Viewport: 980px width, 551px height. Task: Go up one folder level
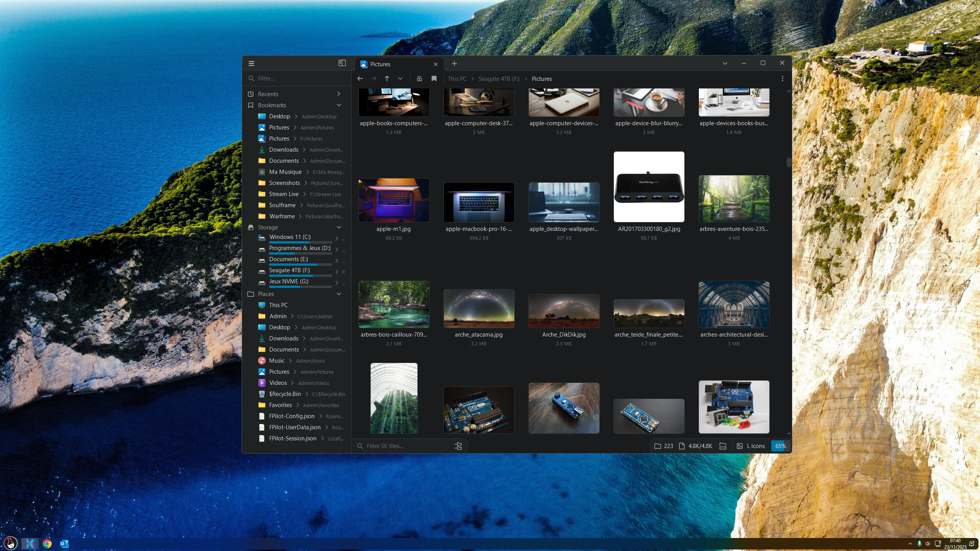[387, 78]
